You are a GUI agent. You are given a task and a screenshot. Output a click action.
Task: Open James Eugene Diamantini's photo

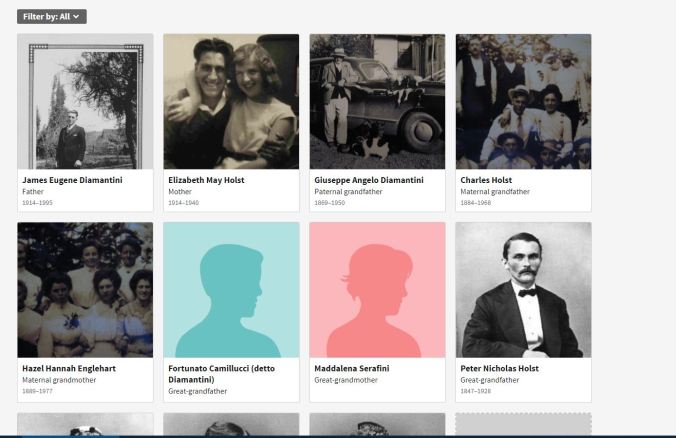point(85,102)
